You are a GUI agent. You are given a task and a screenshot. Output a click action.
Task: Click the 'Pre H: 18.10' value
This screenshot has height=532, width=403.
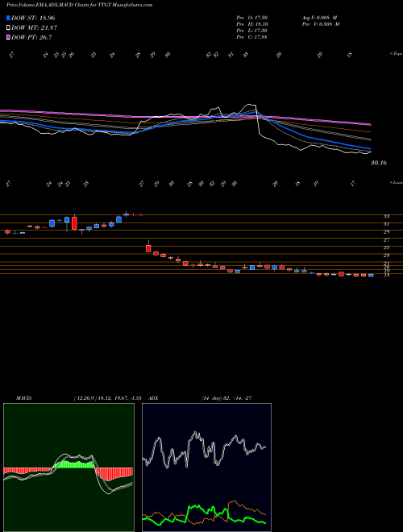tap(252, 24)
